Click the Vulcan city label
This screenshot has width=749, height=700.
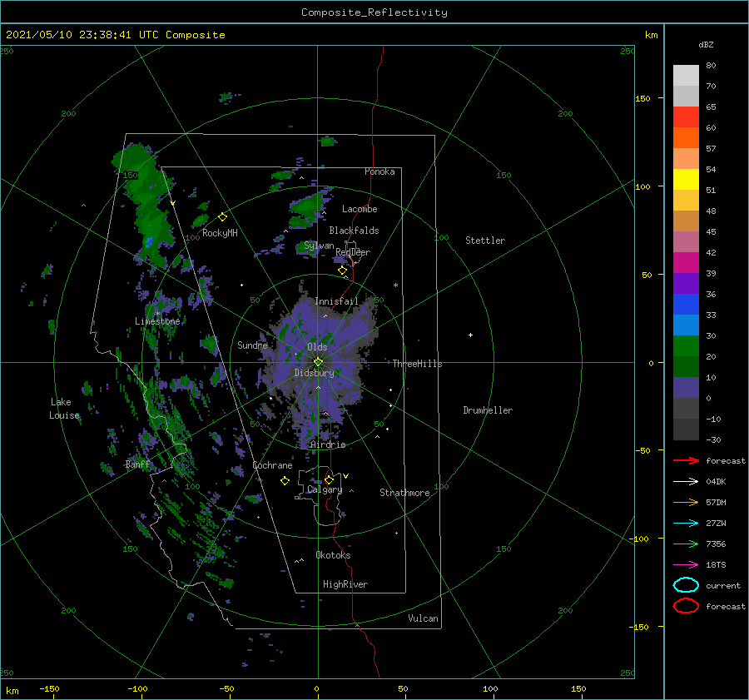(423, 618)
